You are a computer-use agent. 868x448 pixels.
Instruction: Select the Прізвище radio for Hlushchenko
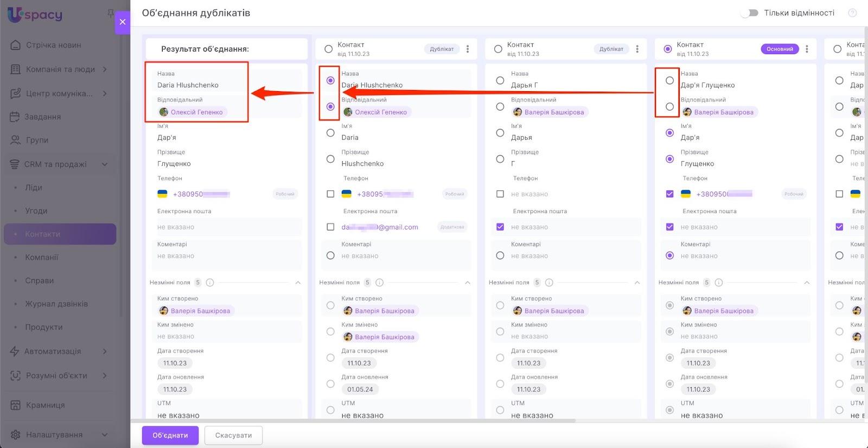click(x=330, y=159)
